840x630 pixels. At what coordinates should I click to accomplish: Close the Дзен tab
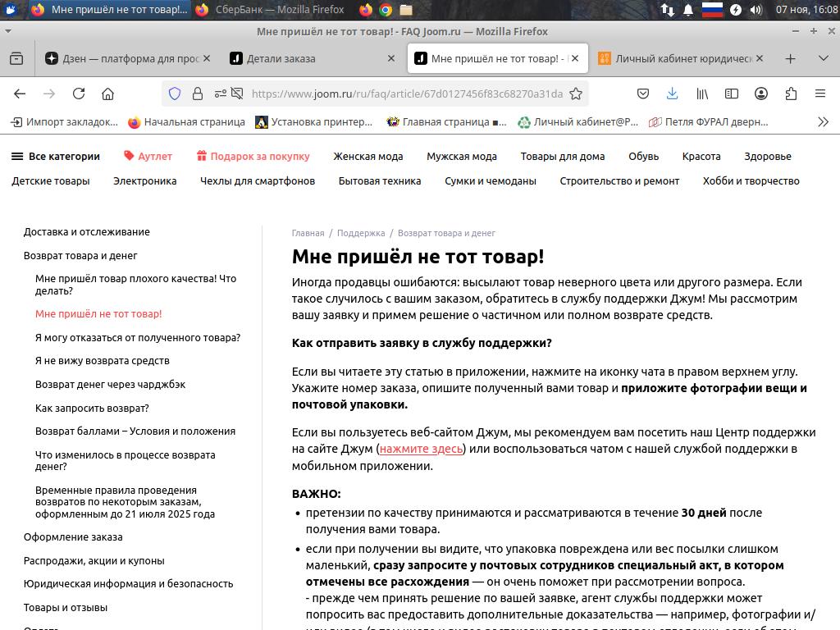click(x=207, y=58)
